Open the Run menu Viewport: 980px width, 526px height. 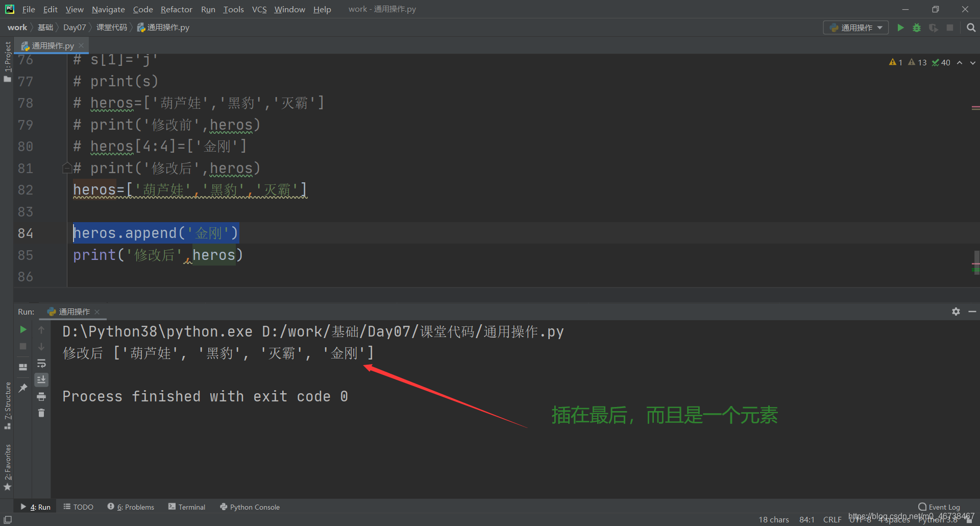[208, 9]
